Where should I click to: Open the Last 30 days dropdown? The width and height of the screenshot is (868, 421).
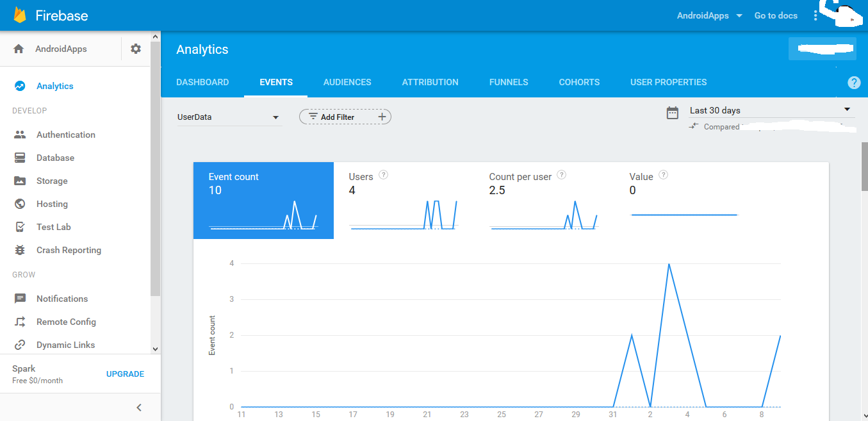[x=771, y=110]
